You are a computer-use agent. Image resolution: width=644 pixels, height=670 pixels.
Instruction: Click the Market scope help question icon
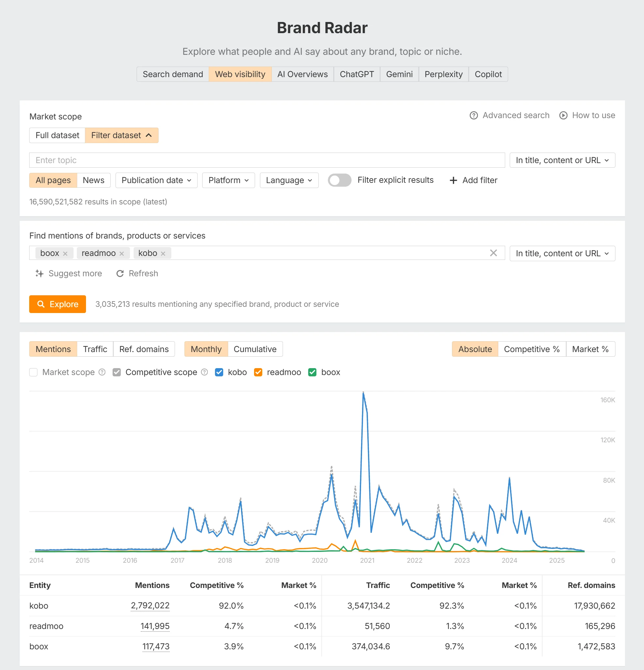[x=102, y=372]
